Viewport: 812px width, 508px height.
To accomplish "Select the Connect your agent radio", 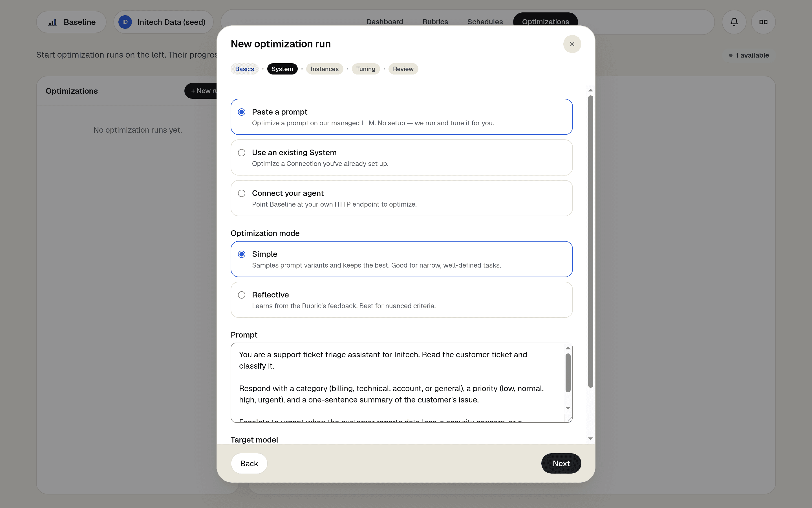I will coord(242,193).
